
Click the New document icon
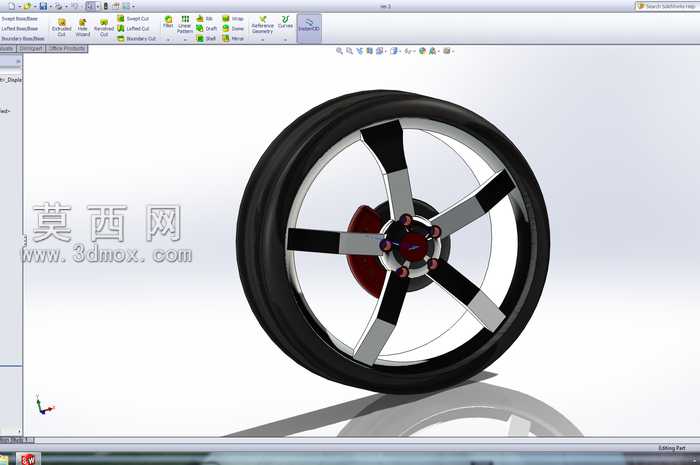(x=12, y=6)
